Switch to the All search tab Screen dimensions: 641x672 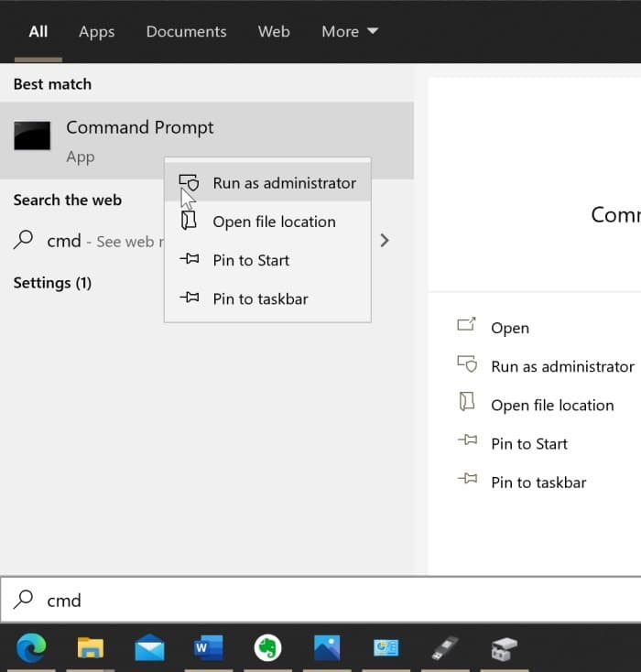(38, 32)
